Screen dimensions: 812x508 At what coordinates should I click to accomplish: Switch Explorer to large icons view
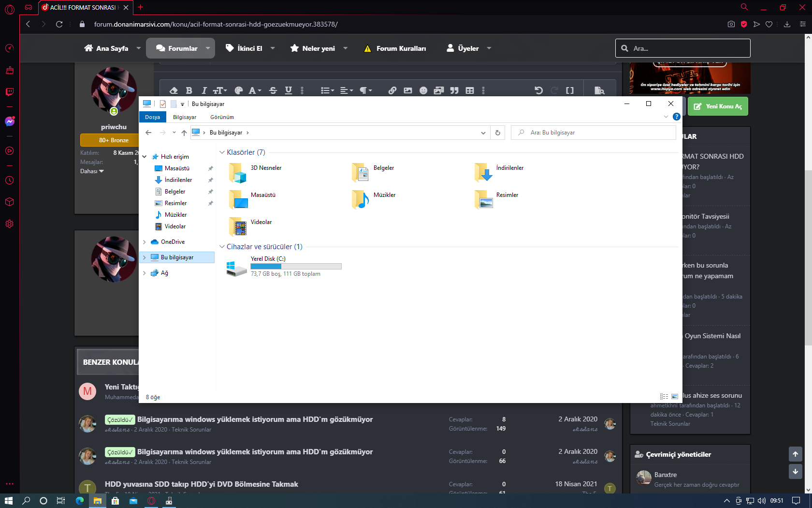675,397
